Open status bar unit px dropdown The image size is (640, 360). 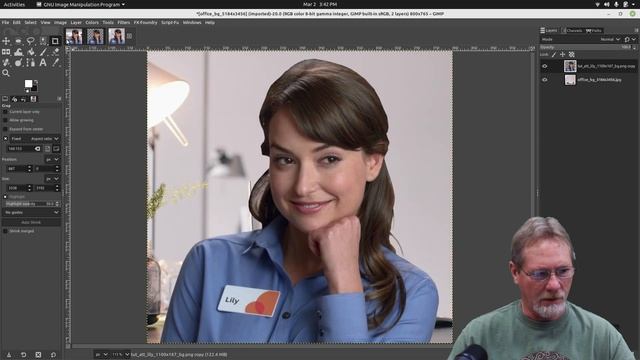coord(102,355)
